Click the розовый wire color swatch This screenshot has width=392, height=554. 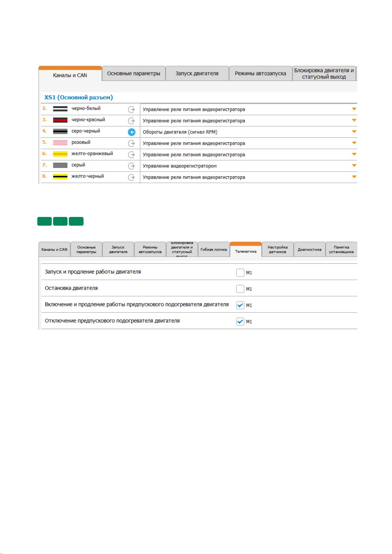[60, 143]
